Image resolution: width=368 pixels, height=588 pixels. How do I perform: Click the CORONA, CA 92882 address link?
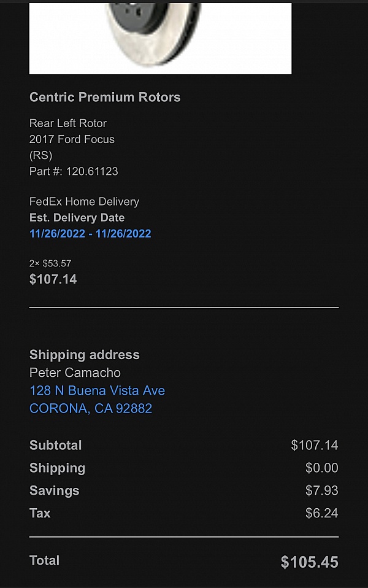pyautogui.click(x=91, y=408)
